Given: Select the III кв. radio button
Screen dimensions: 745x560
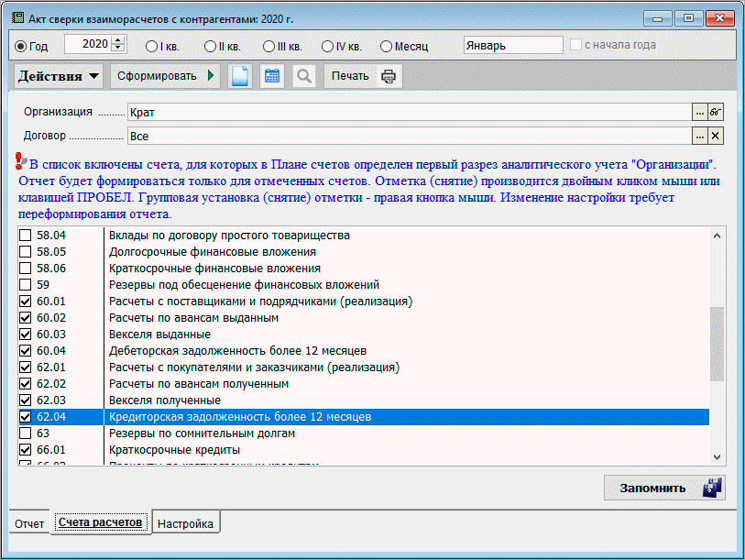Looking at the screenshot, I should tap(268, 47).
